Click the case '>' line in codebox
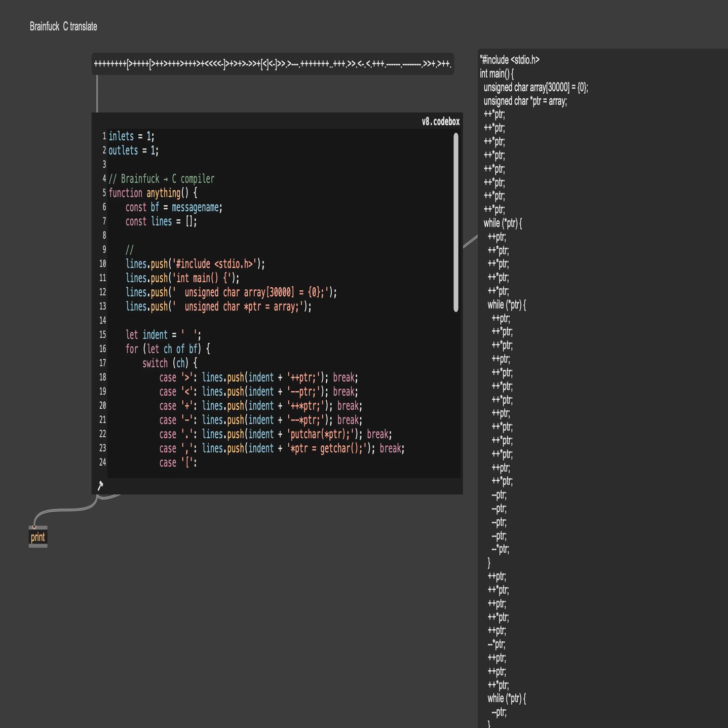The height and width of the screenshot is (728, 728). 258,377
